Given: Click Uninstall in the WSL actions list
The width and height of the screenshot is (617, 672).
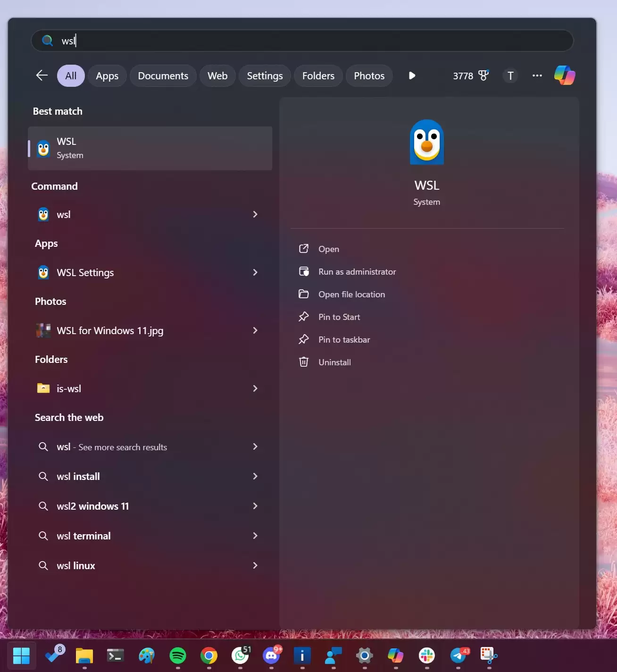Looking at the screenshot, I should pyautogui.click(x=334, y=362).
